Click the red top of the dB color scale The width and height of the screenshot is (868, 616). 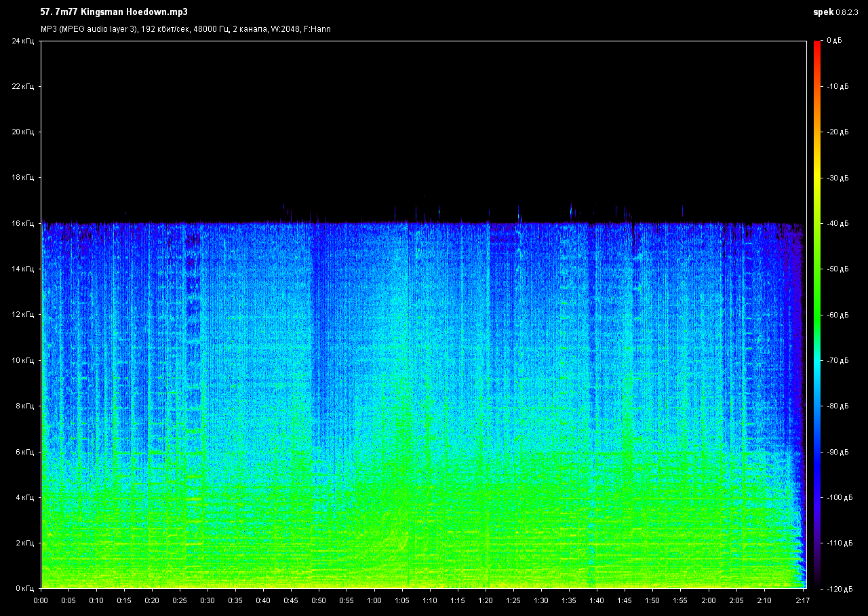[817, 44]
